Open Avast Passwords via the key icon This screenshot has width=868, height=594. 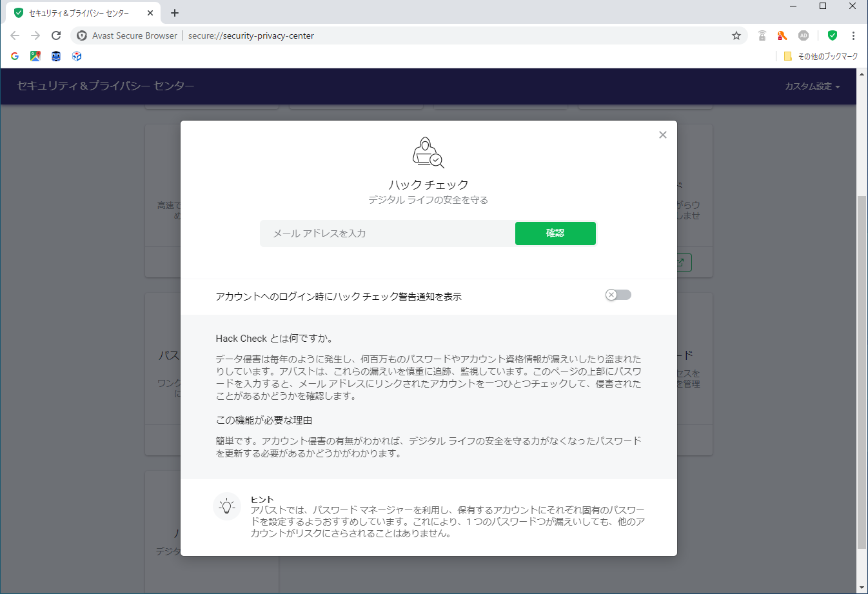[x=782, y=35]
